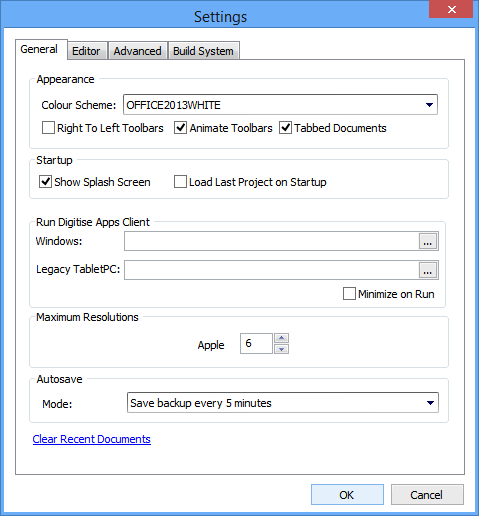The image size is (479, 516).
Task: Toggle the Animate Toolbars checkbox
Action: point(180,128)
